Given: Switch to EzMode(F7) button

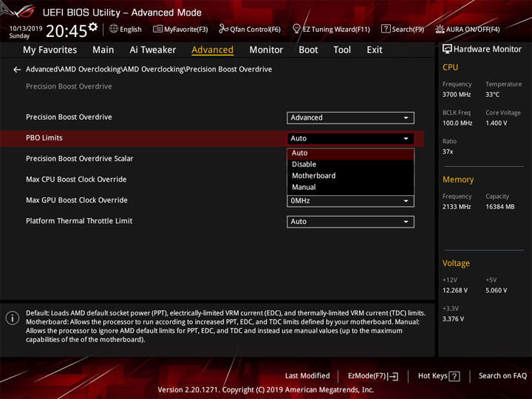Looking at the screenshot, I should (x=373, y=376).
